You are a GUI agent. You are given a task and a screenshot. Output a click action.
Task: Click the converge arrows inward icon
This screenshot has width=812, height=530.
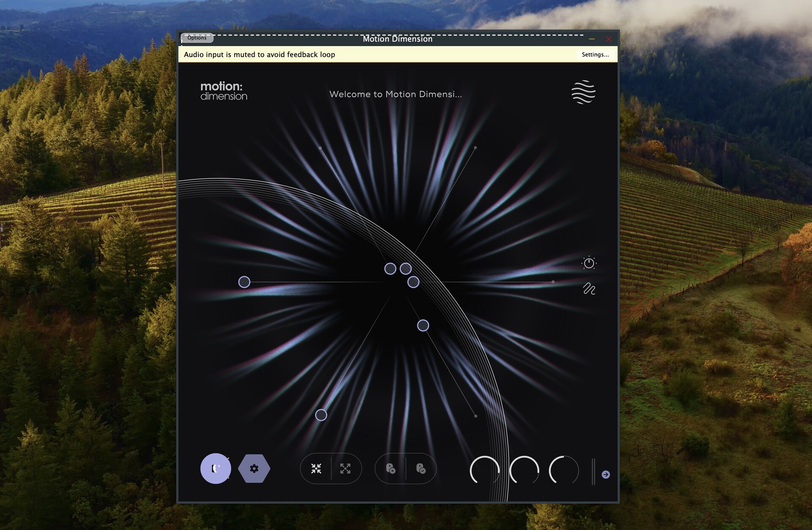coord(316,468)
